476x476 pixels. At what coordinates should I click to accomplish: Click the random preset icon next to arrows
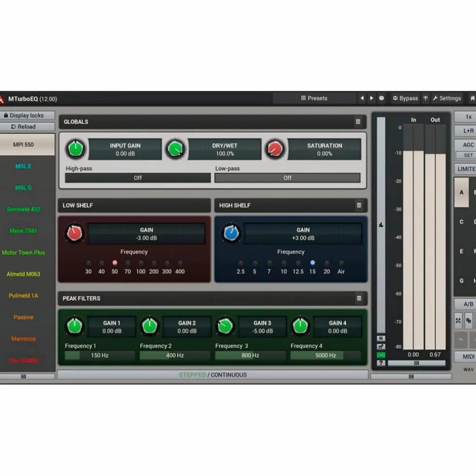(x=382, y=98)
